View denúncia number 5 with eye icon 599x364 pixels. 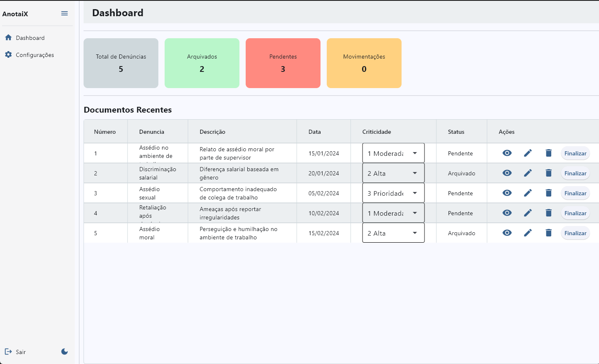point(507,233)
